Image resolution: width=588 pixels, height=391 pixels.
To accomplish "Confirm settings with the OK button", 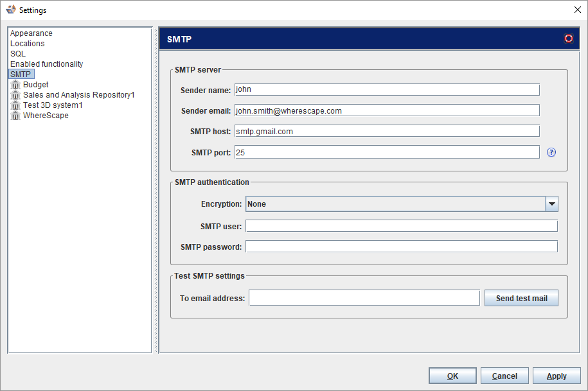I will [452, 376].
